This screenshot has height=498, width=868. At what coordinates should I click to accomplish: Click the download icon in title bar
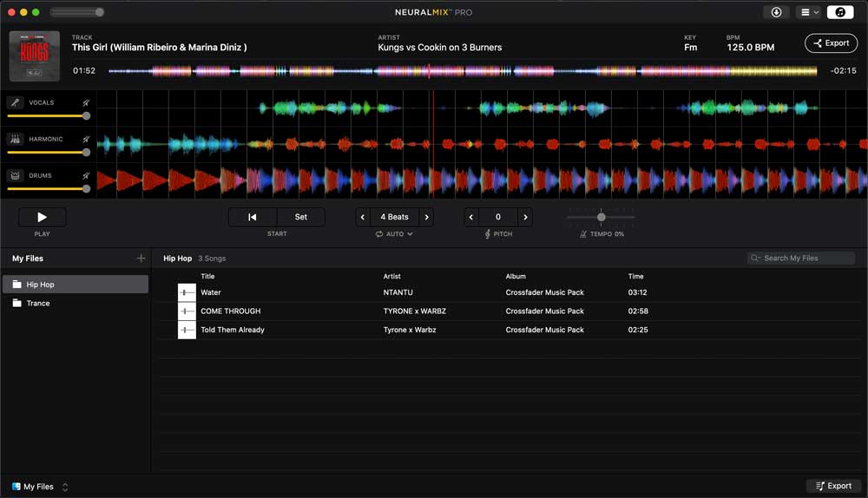(776, 12)
